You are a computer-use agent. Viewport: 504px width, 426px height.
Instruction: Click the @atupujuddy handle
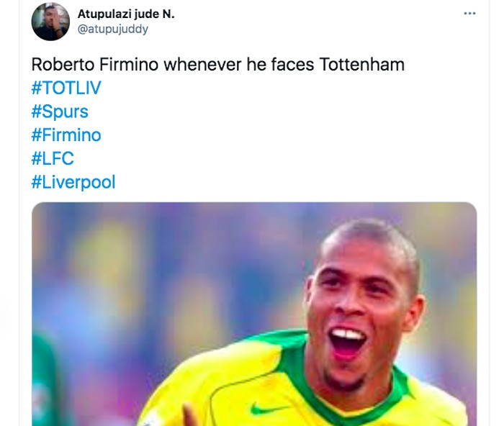(x=113, y=30)
